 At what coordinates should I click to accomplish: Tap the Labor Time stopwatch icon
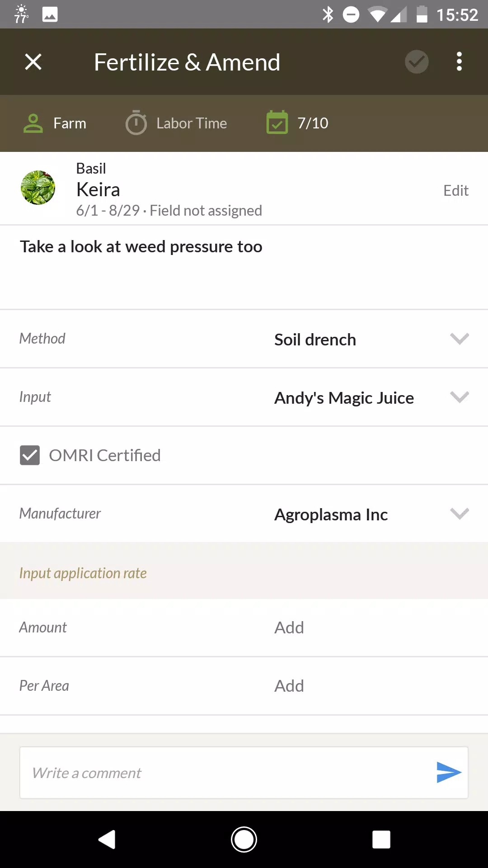coord(136,123)
